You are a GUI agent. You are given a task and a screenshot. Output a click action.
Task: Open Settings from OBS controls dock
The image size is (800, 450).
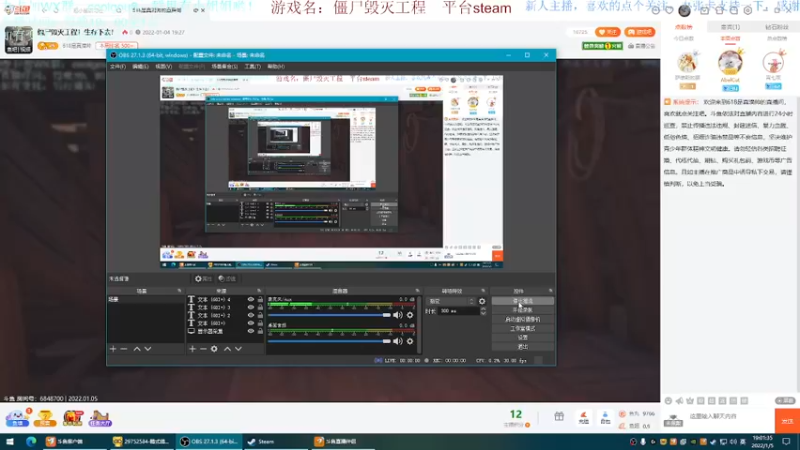pos(522,338)
